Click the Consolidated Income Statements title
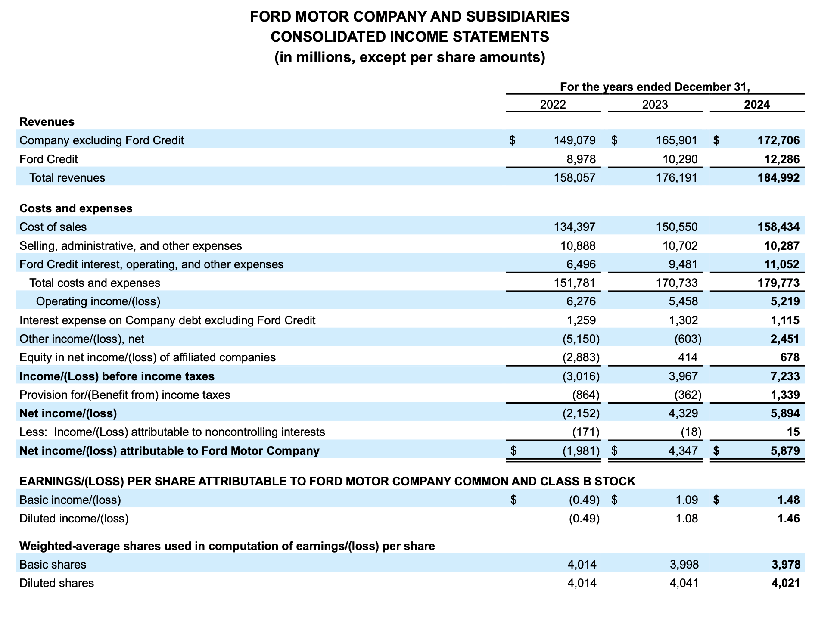Screen dimensions: 840x640 coord(410,37)
